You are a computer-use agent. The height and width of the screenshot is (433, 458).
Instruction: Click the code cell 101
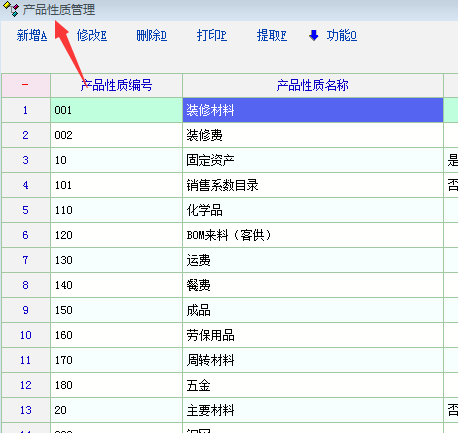coord(116,185)
